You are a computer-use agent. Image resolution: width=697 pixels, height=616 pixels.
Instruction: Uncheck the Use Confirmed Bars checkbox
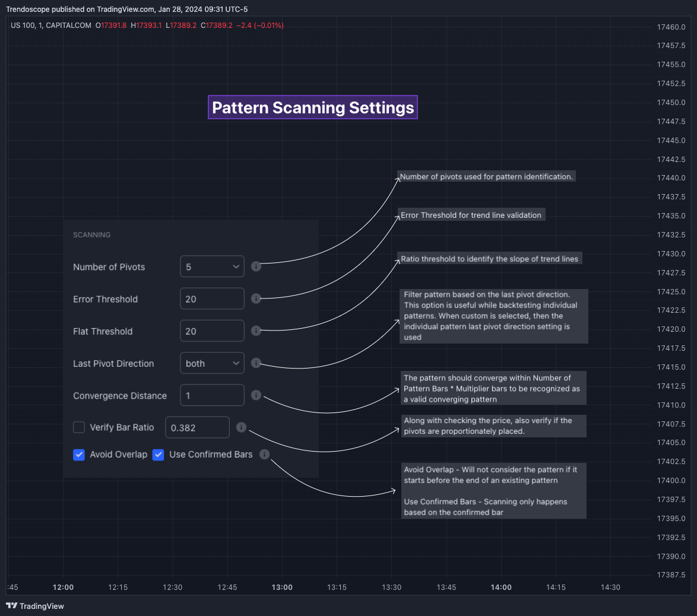[159, 455]
